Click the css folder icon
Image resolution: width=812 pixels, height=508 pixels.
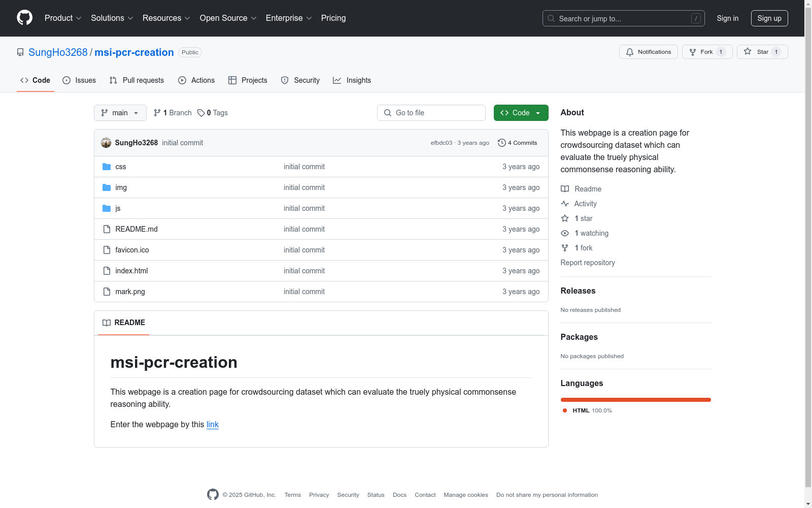tap(107, 167)
